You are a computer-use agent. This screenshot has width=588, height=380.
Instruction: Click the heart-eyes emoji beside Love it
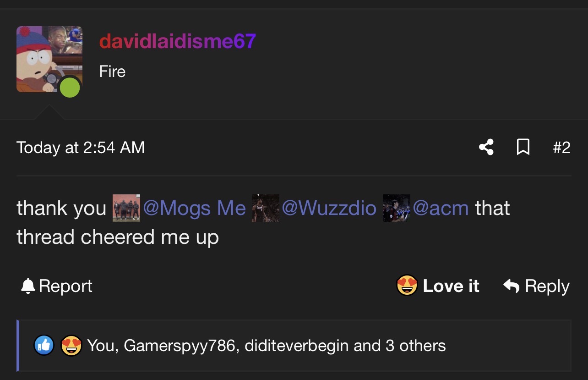[x=407, y=286]
